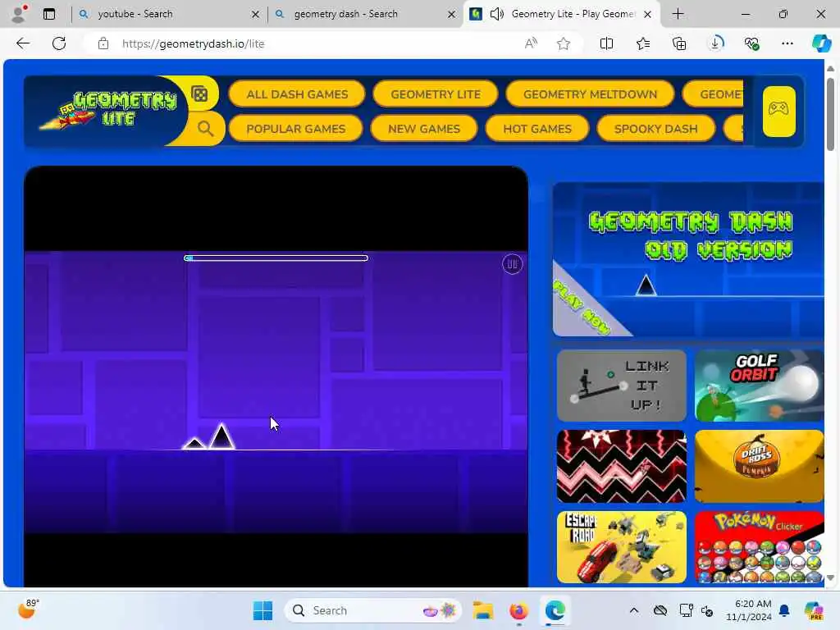Open the Drift Boss Pumpkin thumbnail
Viewport: 840px width, 630px height.
pos(759,466)
